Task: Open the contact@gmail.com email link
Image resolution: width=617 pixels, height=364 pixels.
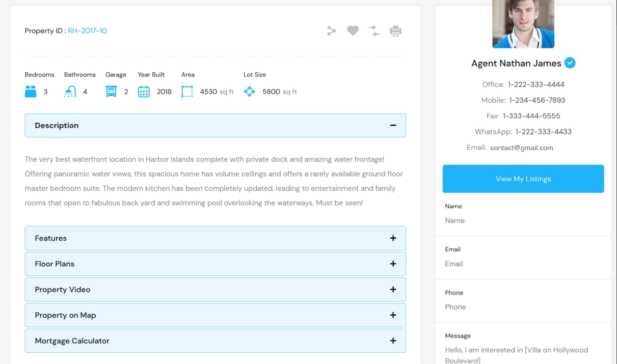Action: (521, 148)
